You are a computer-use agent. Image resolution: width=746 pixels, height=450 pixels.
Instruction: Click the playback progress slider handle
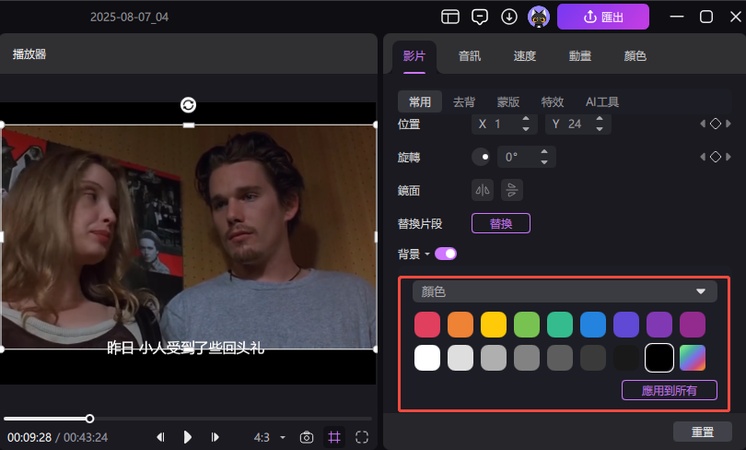[90, 419]
